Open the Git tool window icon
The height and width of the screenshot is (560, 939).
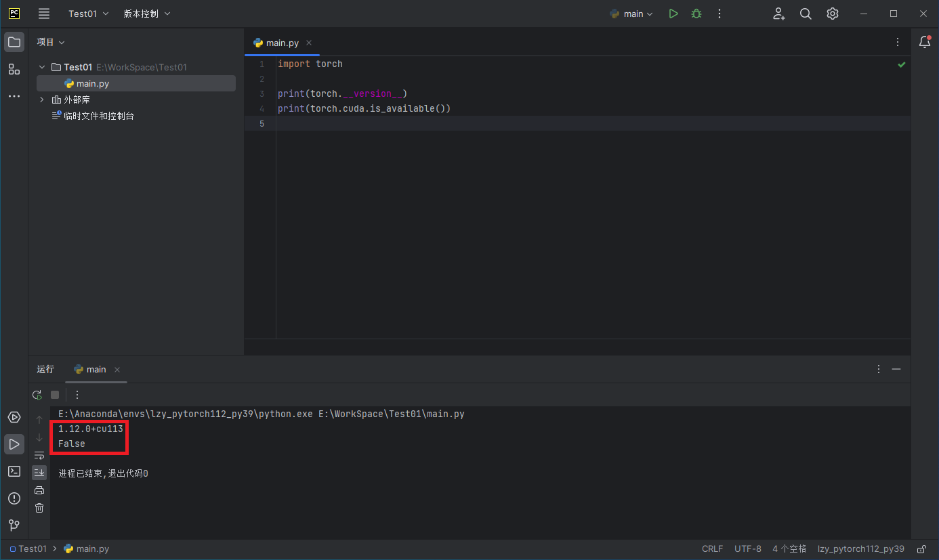point(14,525)
